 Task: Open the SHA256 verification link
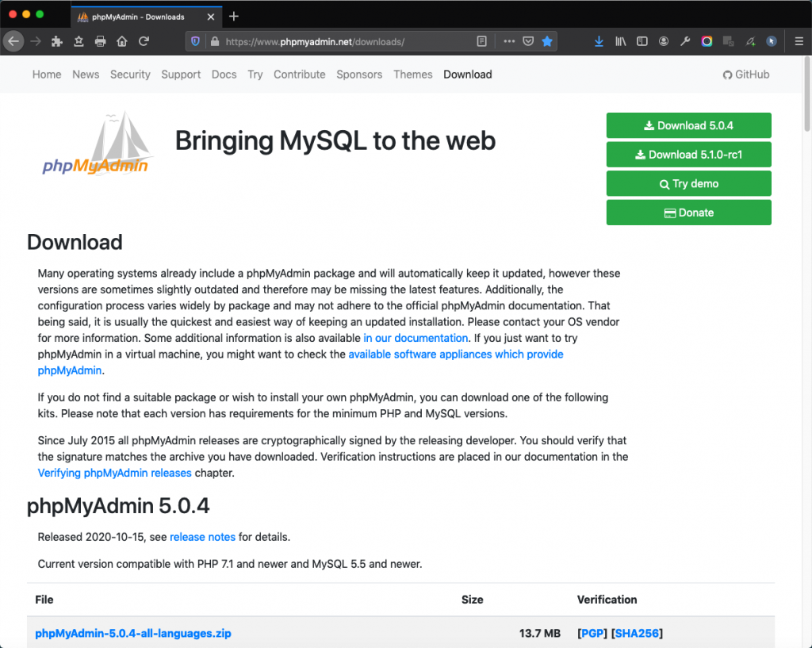(637, 633)
